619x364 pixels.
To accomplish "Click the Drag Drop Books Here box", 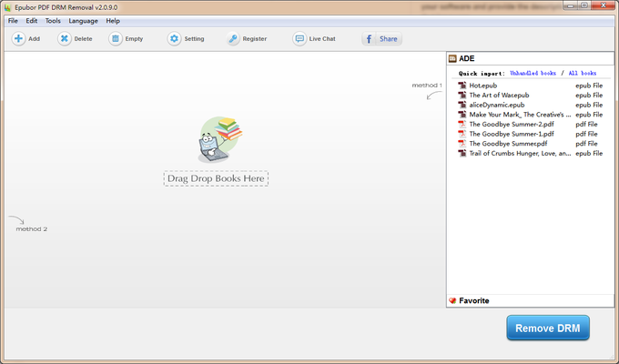I will click(216, 178).
